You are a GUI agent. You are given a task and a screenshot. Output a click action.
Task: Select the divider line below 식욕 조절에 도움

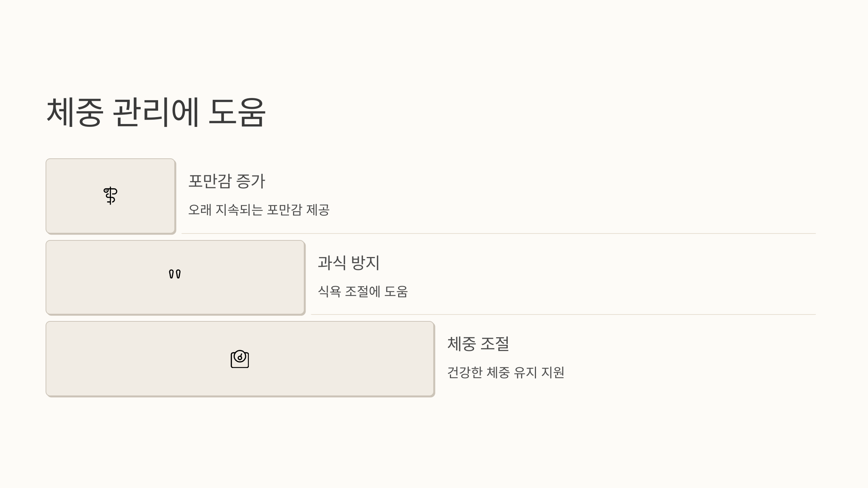pyautogui.click(x=563, y=314)
